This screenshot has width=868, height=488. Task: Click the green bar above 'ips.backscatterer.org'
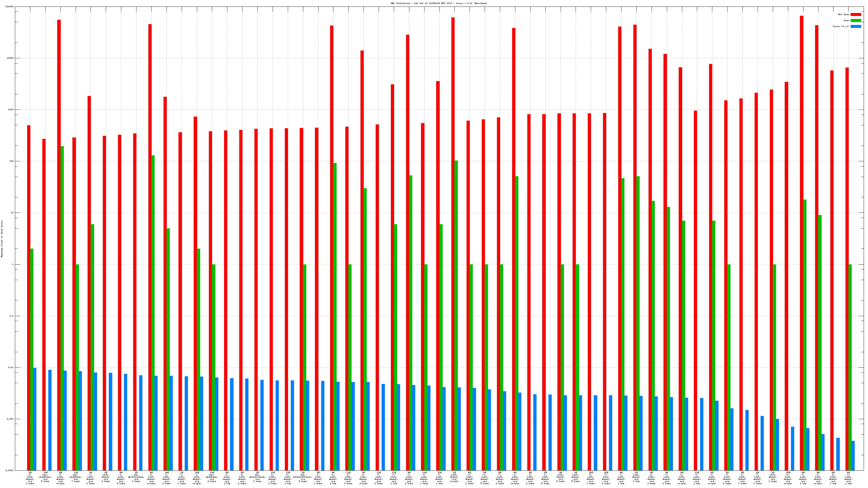pyautogui.click(x=305, y=367)
